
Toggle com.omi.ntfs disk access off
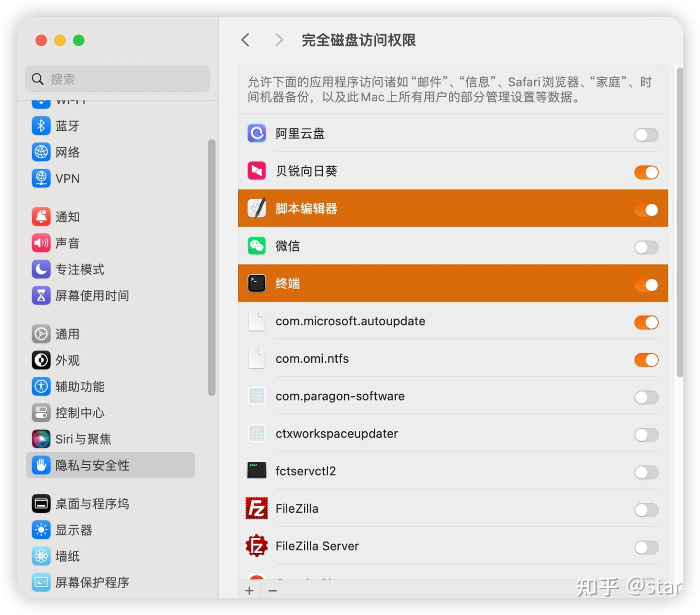pos(646,360)
